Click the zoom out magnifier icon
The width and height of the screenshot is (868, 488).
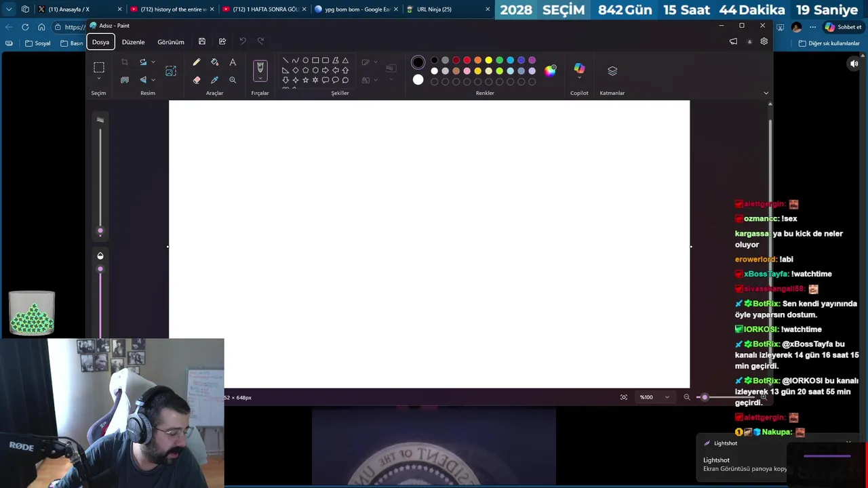pos(687,397)
